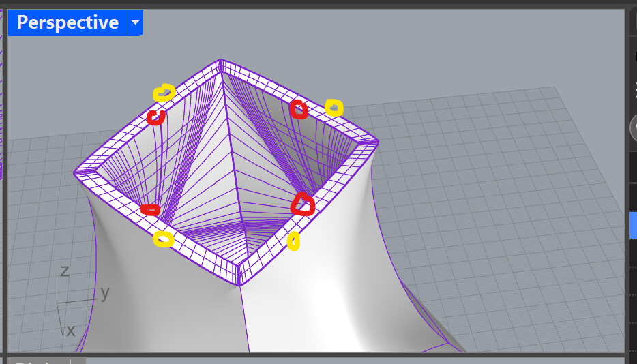Select the front bottom corner of the square rim

239,276
